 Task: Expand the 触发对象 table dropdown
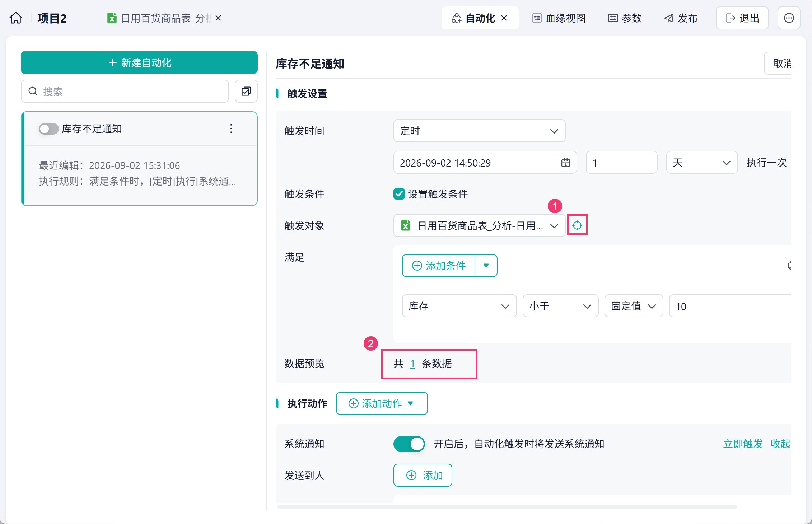pos(479,225)
